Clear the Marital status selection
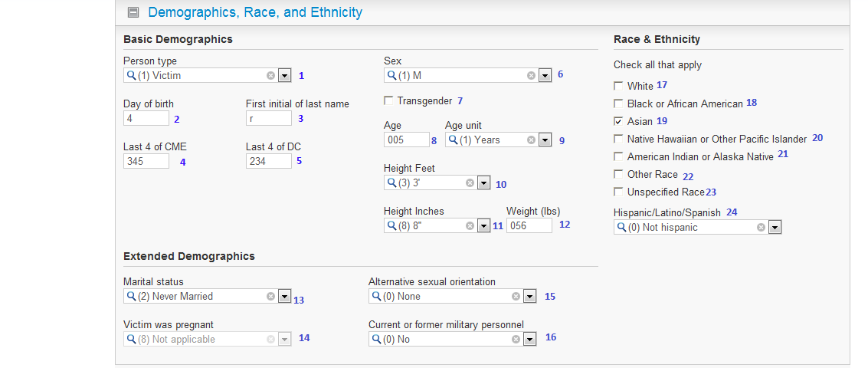This screenshot has height=368, width=868. 270,297
